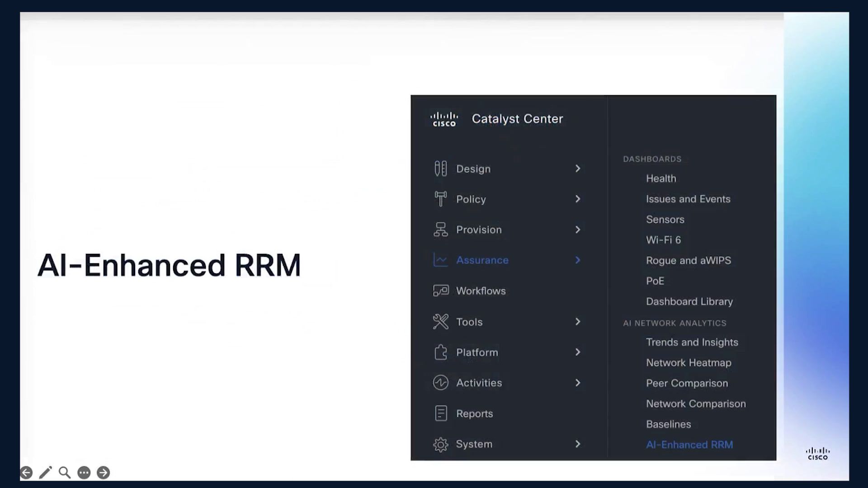
Task: Select the pen annotation tool
Action: [x=45, y=473]
